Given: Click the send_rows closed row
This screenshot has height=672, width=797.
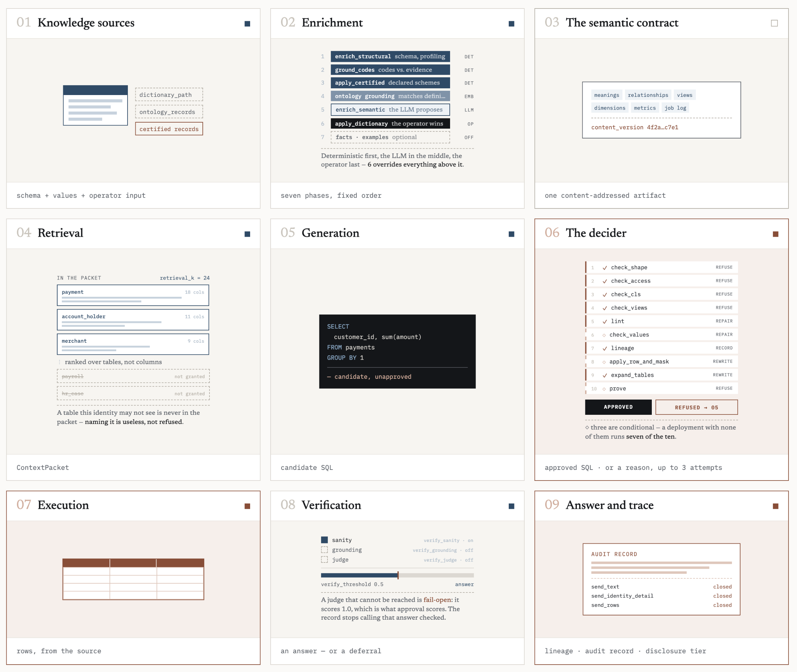Looking at the screenshot, I should (661, 605).
